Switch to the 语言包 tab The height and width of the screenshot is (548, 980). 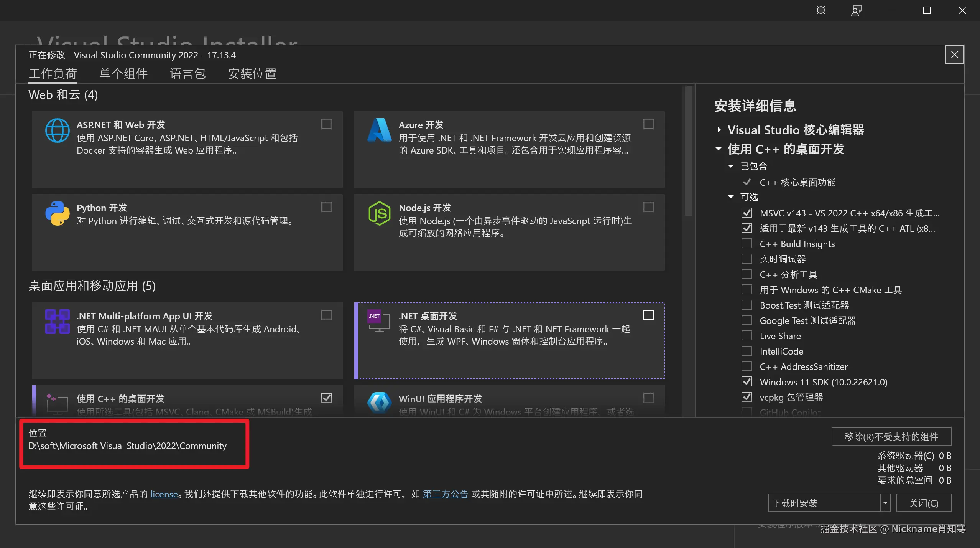[188, 73]
